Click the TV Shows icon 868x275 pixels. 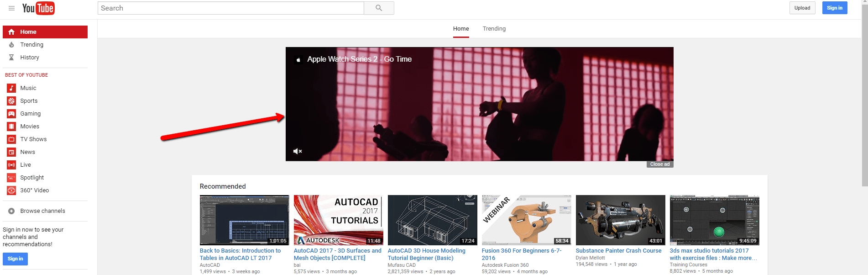tap(11, 139)
